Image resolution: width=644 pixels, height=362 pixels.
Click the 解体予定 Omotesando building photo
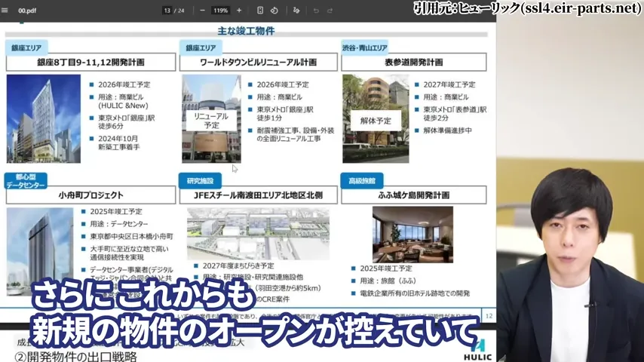point(376,118)
